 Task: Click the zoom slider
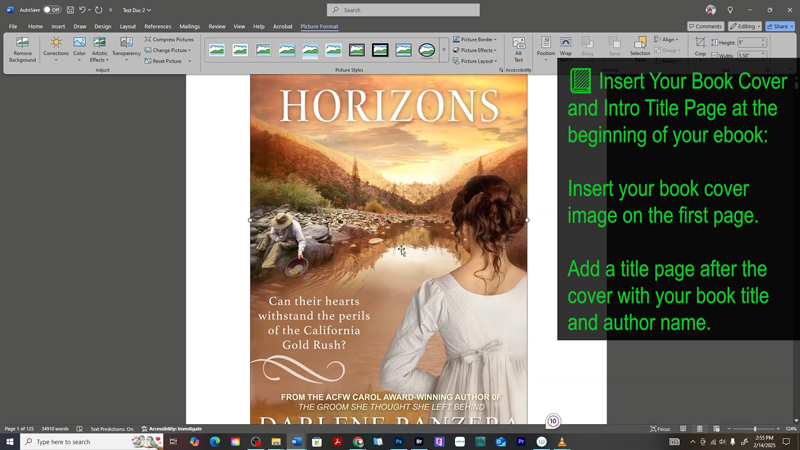[x=755, y=429]
